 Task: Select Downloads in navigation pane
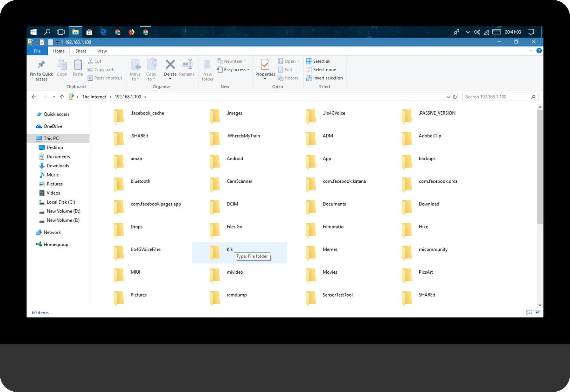[58, 166]
